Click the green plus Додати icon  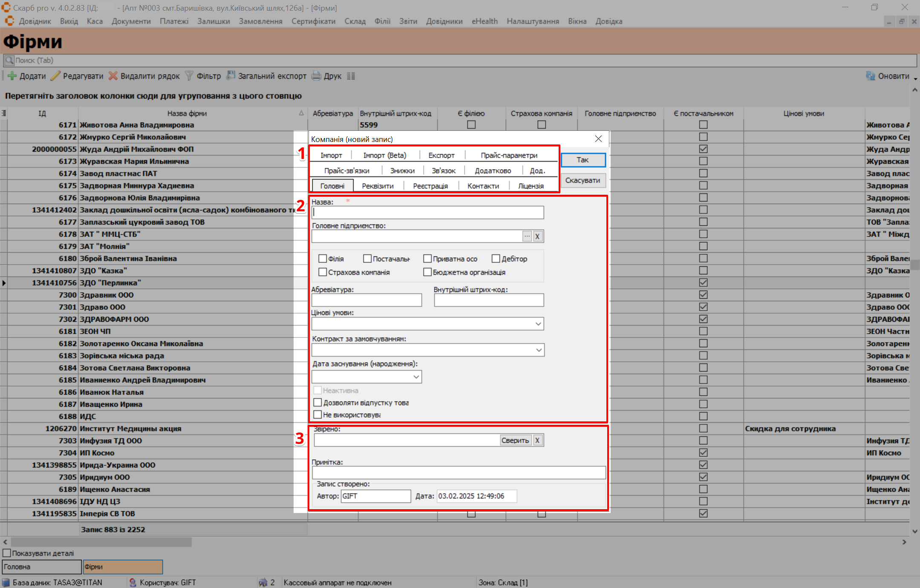pyautogui.click(x=12, y=76)
